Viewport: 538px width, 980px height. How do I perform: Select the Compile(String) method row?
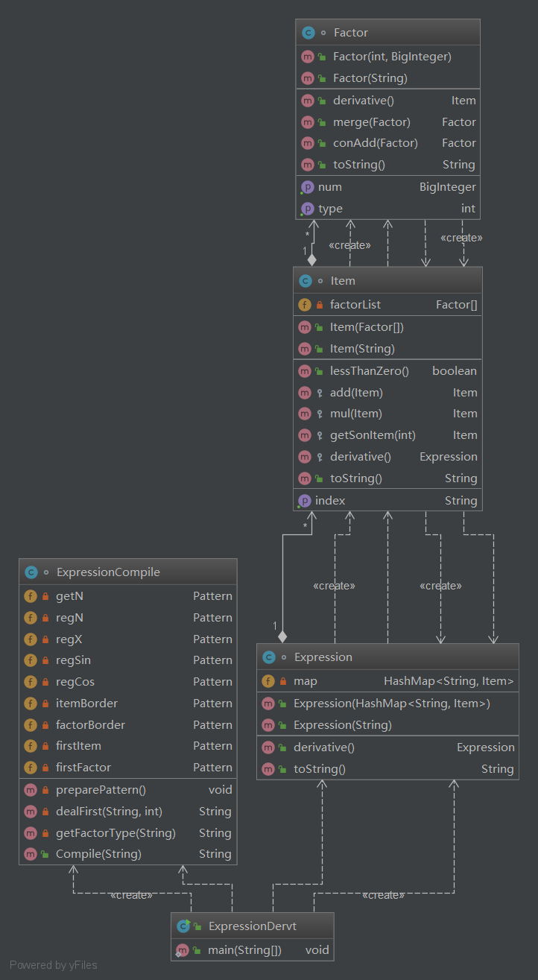[x=98, y=854]
